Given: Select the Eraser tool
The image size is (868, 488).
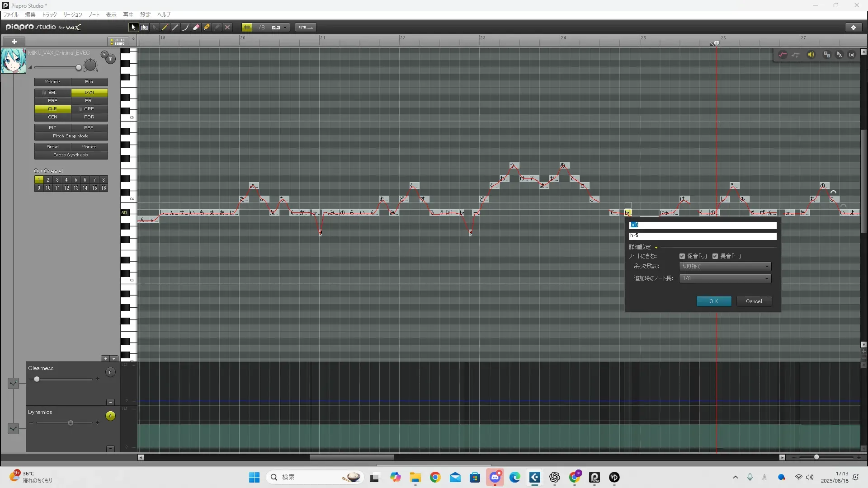Looking at the screenshot, I should coord(196,28).
